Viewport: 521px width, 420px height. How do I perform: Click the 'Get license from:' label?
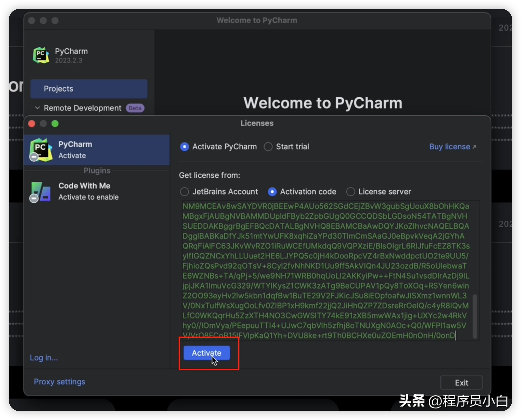point(210,175)
